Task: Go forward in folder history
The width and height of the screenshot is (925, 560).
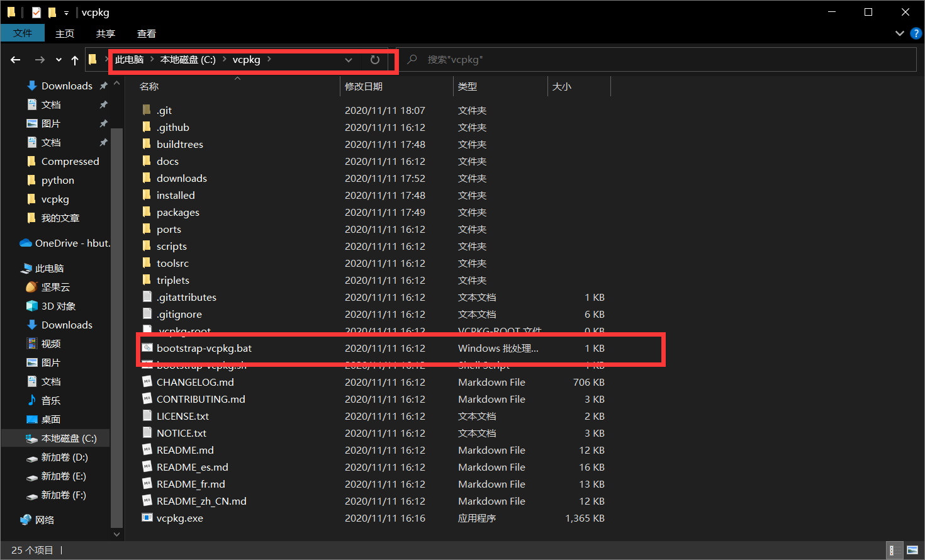Action: (x=40, y=60)
